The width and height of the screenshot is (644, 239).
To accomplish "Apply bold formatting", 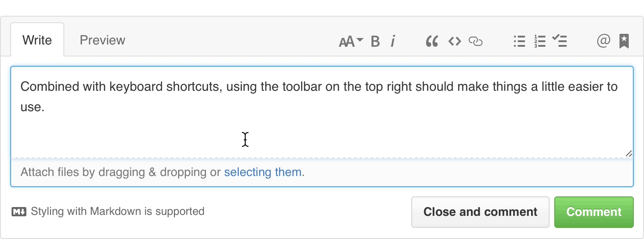I will click(x=375, y=42).
